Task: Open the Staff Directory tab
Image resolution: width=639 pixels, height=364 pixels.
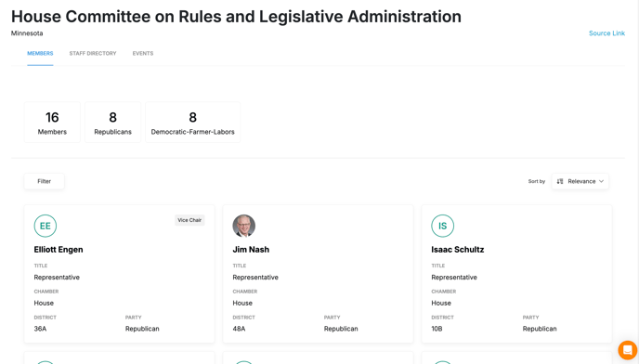Action: click(x=93, y=54)
